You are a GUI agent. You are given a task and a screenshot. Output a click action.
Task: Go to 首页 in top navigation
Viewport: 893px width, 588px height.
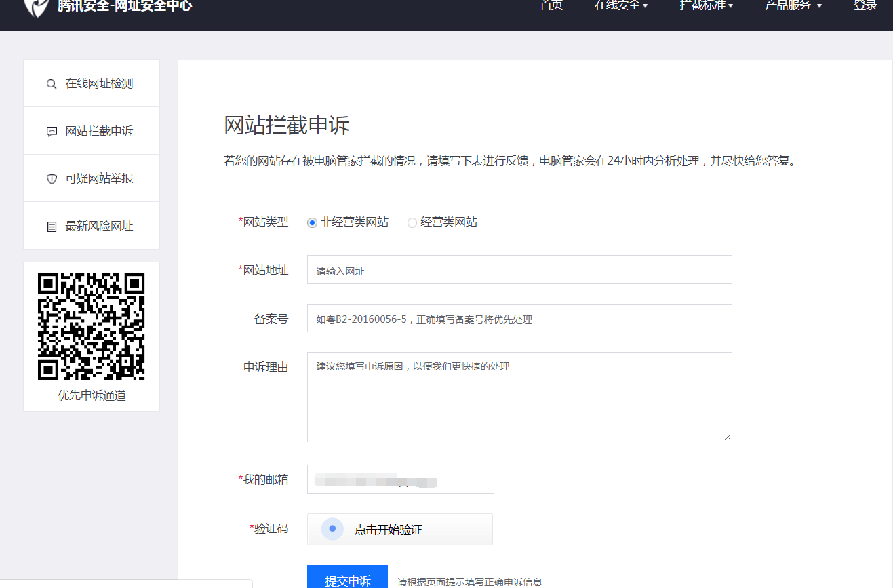pos(551,5)
